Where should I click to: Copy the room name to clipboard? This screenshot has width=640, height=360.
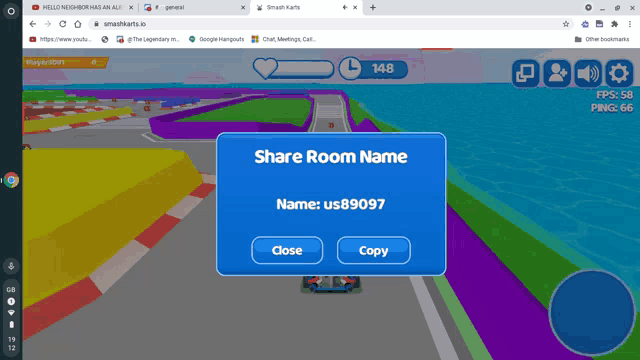[373, 250]
